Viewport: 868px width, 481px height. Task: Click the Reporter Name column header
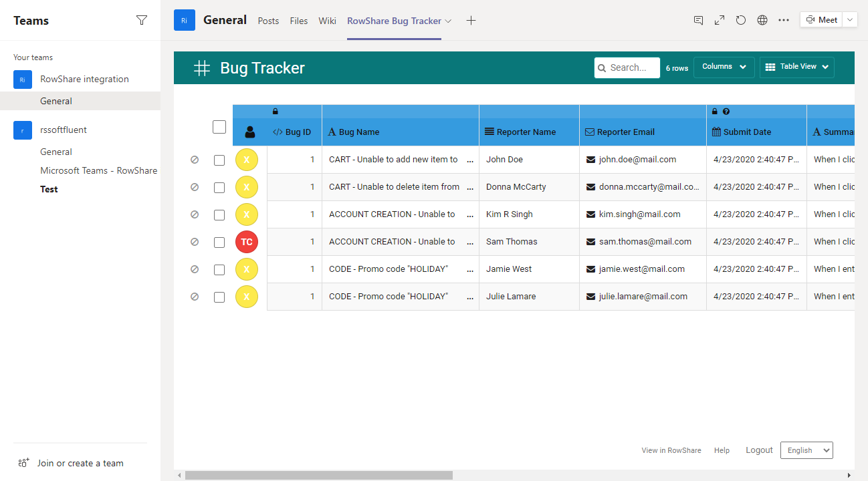(530, 132)
